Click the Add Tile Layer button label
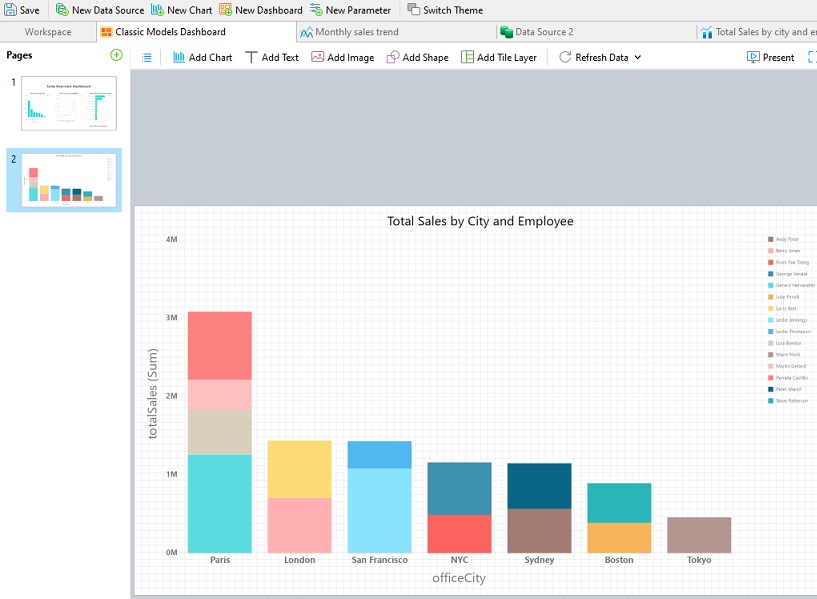Viewport: 817px width, 599px height. (x=506, y=57)
